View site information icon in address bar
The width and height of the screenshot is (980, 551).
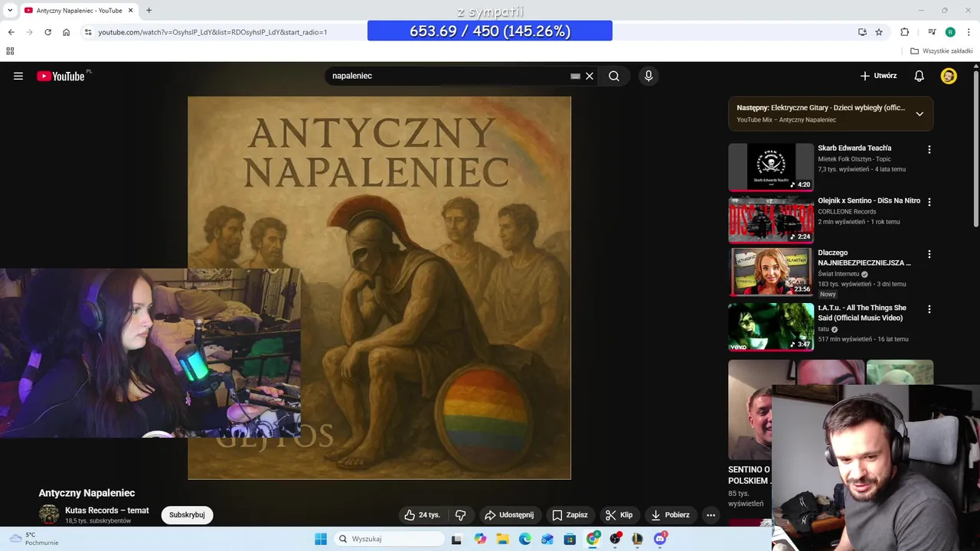click(88, 32)
